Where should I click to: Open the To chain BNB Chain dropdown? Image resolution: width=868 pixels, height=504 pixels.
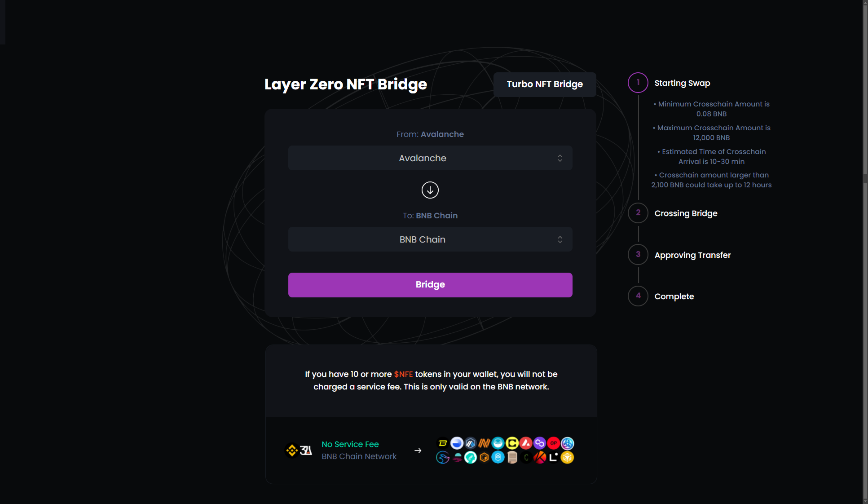[x=430, y=239]
